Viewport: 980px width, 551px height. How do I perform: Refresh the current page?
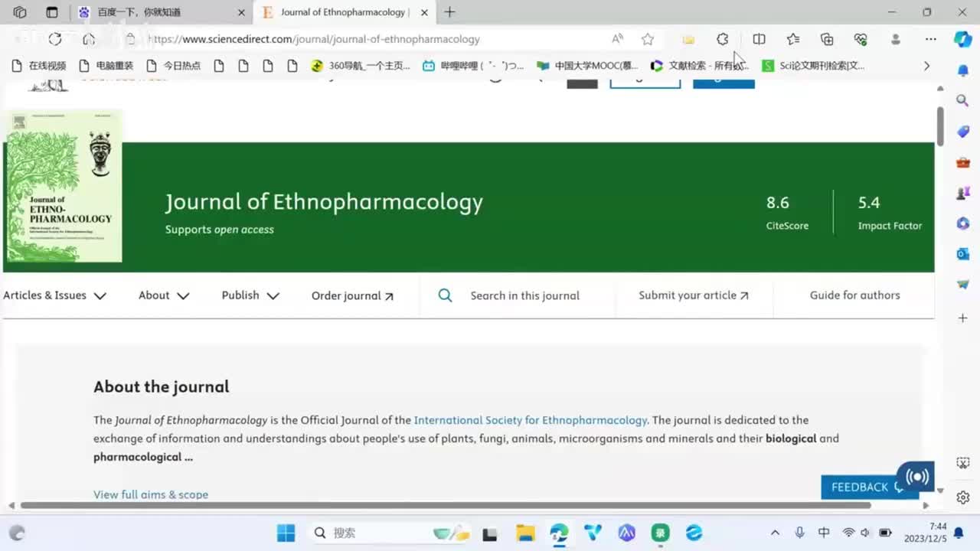(x=54, y=39)
